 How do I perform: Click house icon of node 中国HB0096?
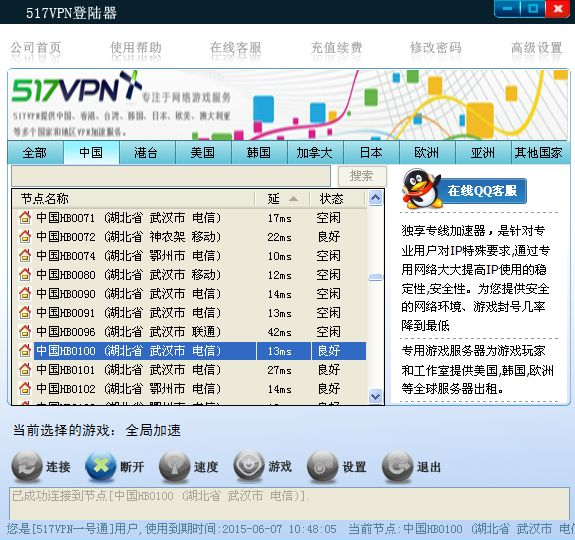click(25, 332)
